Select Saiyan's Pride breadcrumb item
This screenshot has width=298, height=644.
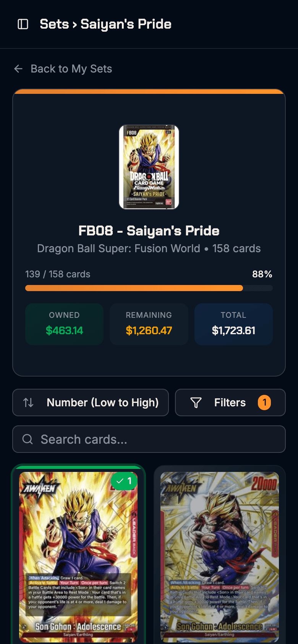[126, 24]
